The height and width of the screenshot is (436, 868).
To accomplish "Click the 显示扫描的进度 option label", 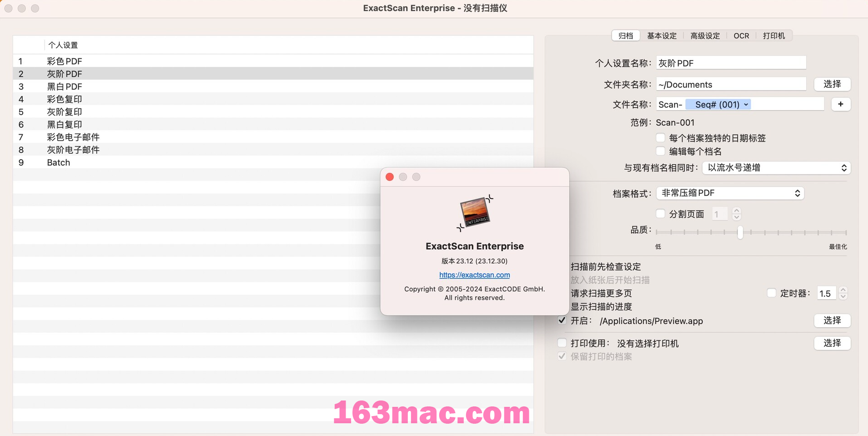I will [x=601, y=306].
